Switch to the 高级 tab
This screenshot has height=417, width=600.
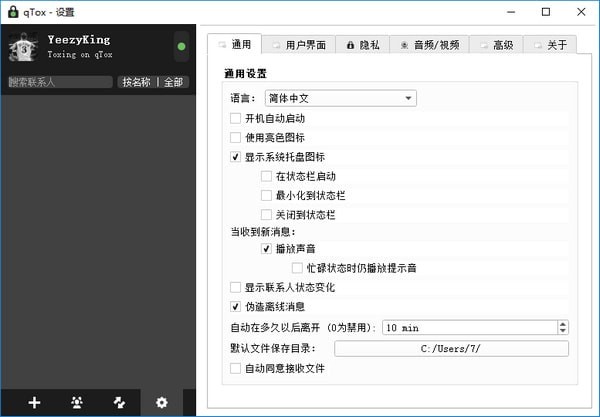pyautogui.click(x=496, y=45)
